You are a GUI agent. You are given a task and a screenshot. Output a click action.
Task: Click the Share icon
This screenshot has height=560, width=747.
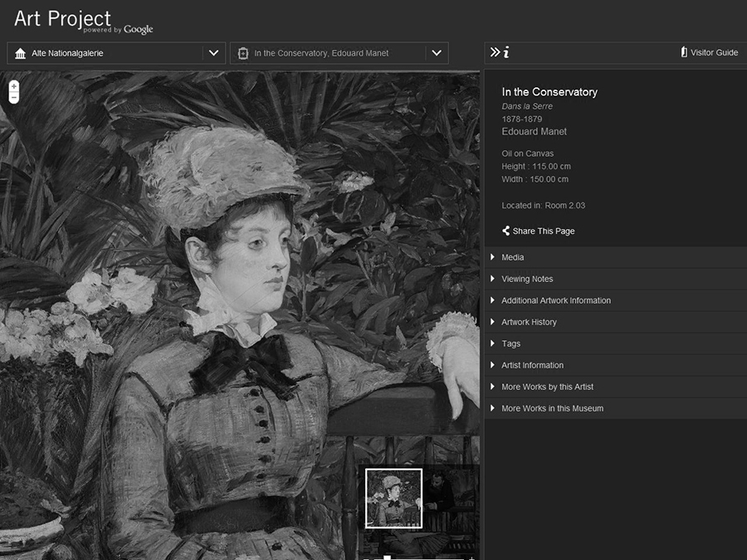tap(506, 231)
